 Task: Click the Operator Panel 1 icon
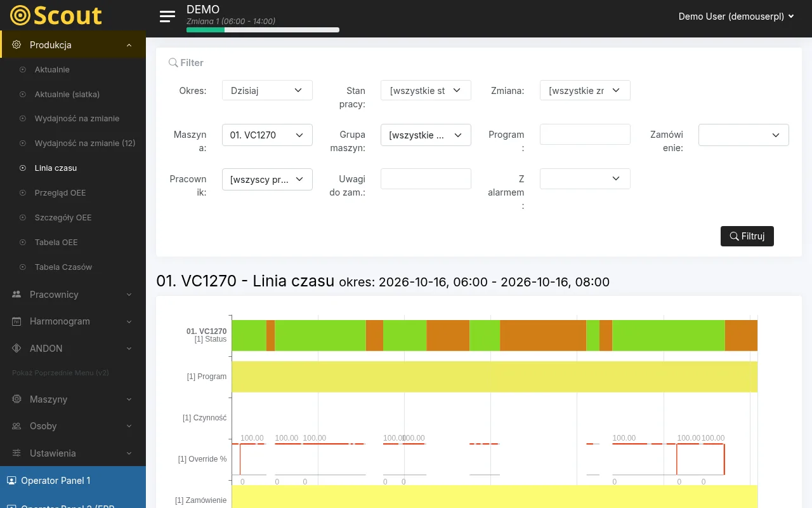tap(11, 481)
